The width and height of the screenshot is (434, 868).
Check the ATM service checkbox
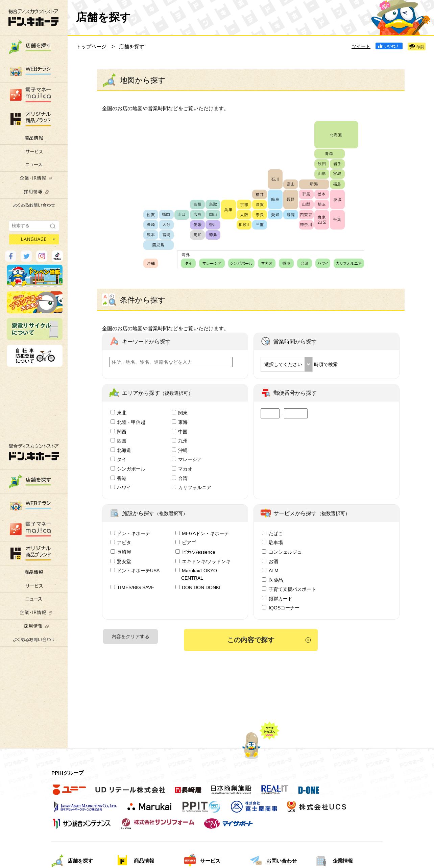point(264,570)
